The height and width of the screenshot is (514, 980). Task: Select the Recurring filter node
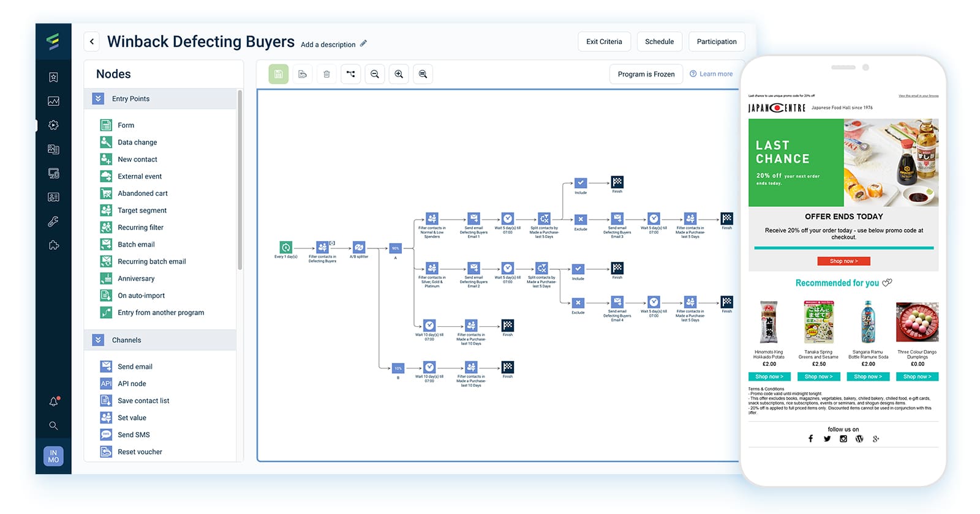click(x=132, y=227)
